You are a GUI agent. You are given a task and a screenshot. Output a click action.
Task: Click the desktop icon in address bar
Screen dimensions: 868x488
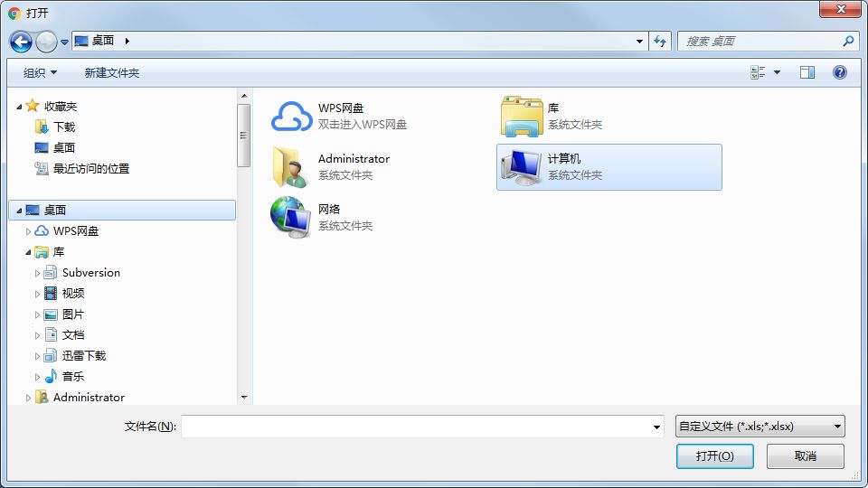(x=81, y=41)
